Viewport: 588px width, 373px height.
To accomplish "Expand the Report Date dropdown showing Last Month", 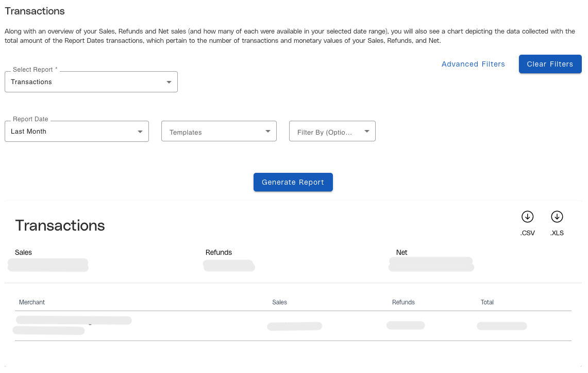I will (x=77, y=132).
